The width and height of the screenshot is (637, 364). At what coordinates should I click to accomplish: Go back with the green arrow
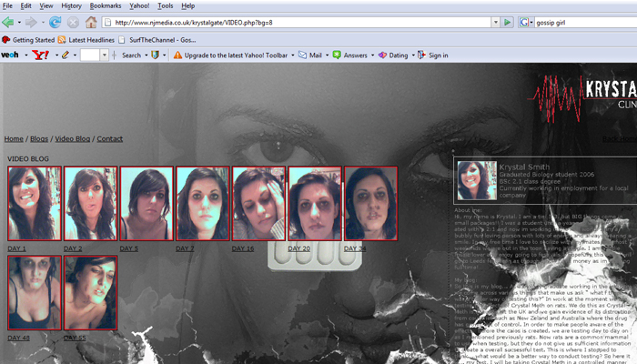coord(7,23)
